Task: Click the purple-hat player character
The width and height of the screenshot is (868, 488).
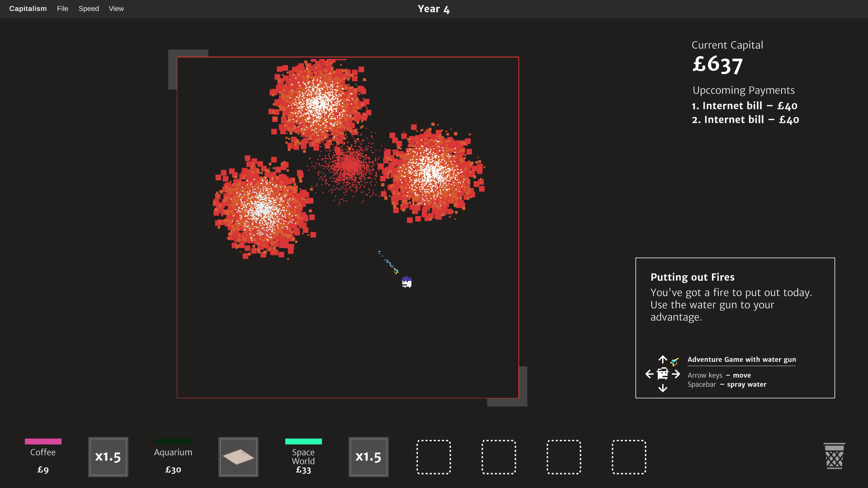Action: point(407,282)
